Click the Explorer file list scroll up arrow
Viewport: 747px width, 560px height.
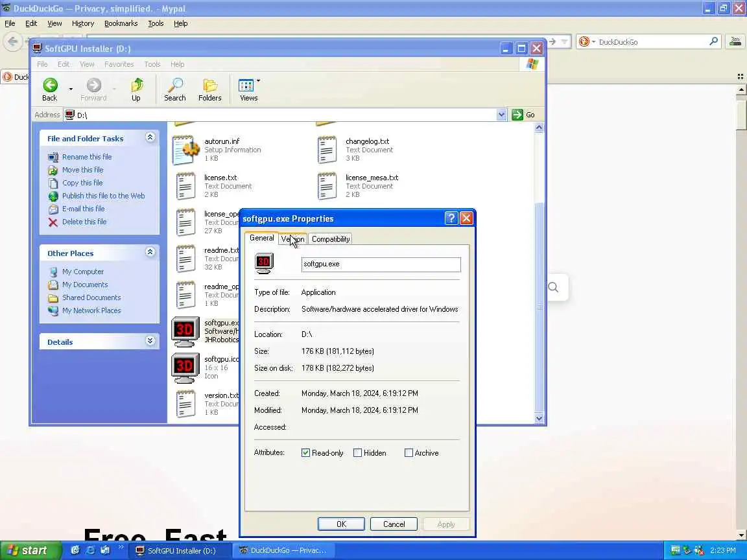tap(539, 127)
